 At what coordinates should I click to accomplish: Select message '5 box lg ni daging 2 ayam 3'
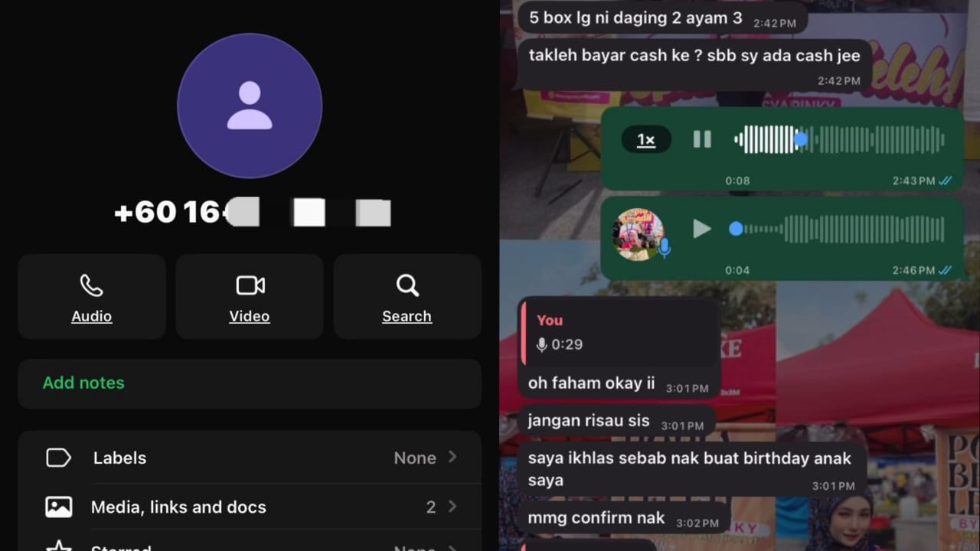point(663,18)
